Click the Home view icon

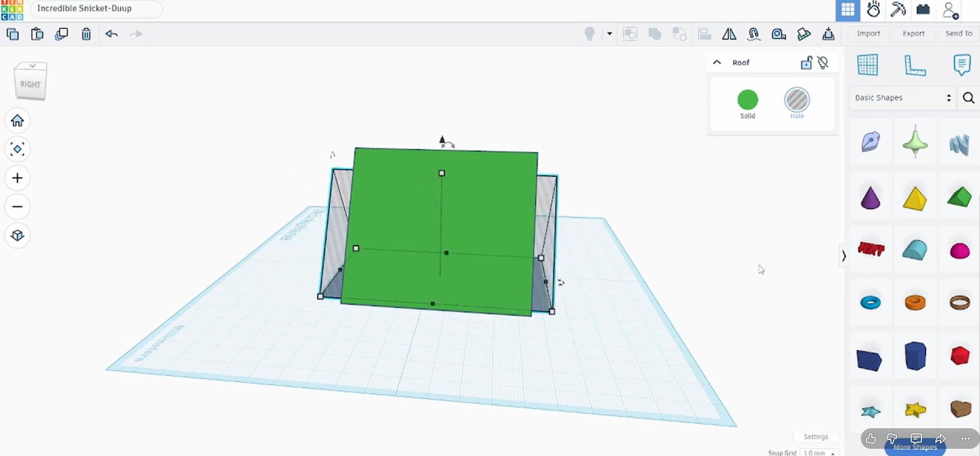tap(17, 120)
